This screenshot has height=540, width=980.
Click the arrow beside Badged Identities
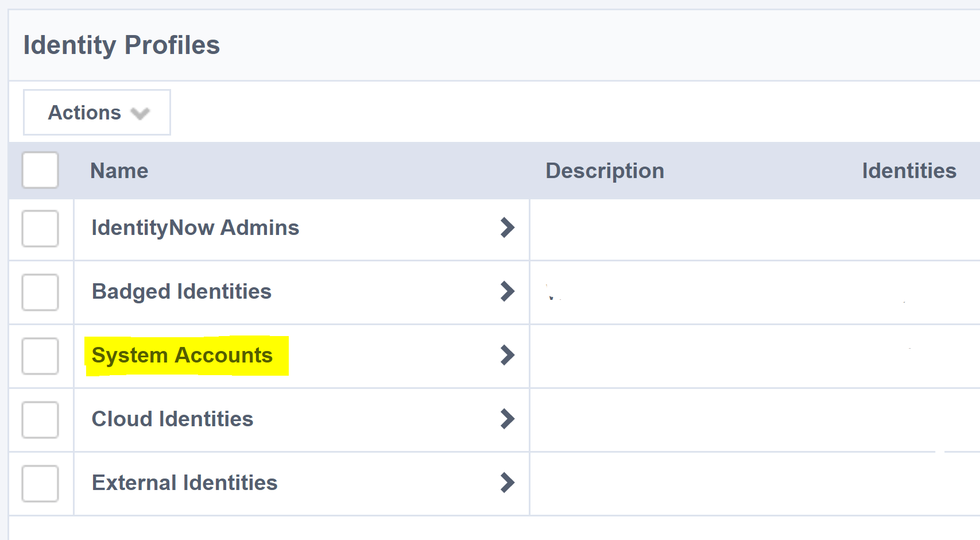point(508,292)
